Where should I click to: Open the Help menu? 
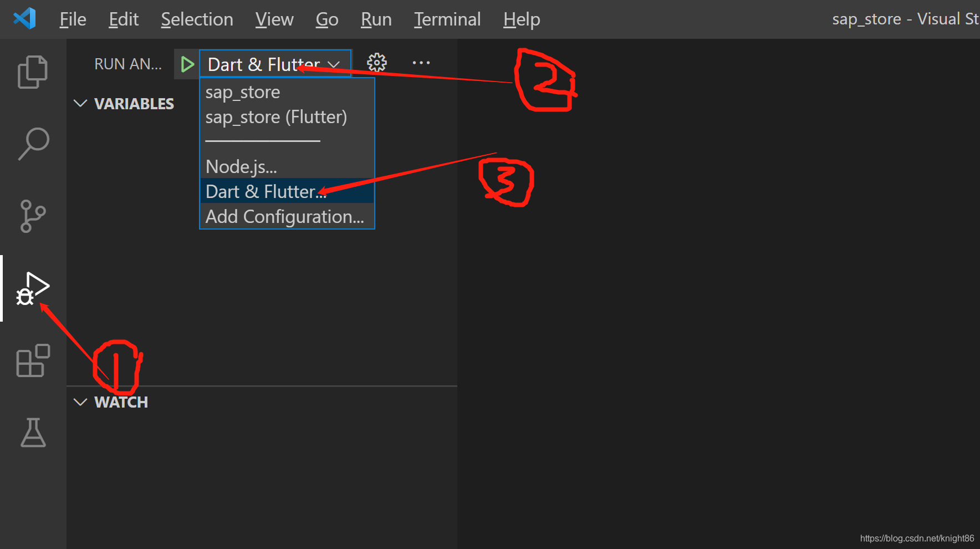(x=522, y=19)
